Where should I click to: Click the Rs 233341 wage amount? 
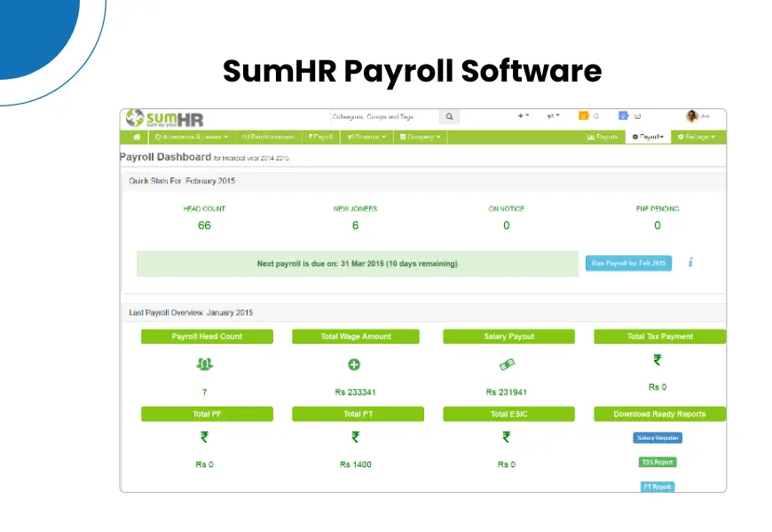click(x=356, y=392)
